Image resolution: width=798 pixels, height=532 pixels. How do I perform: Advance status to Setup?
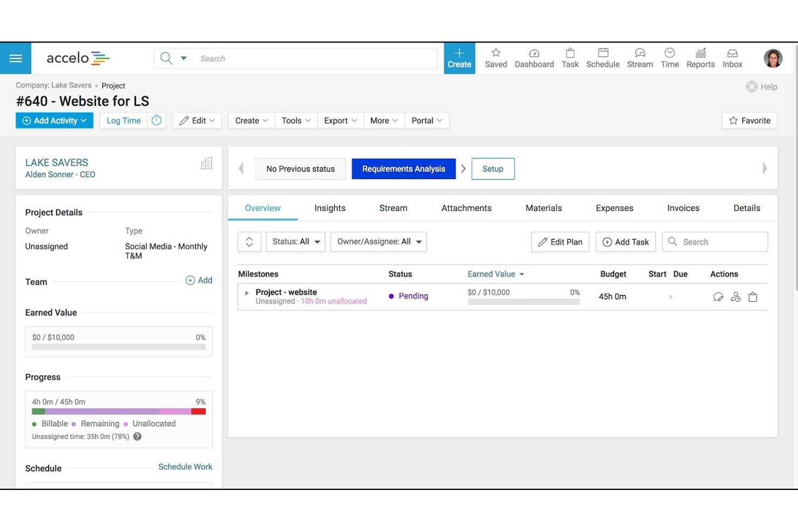493,169
